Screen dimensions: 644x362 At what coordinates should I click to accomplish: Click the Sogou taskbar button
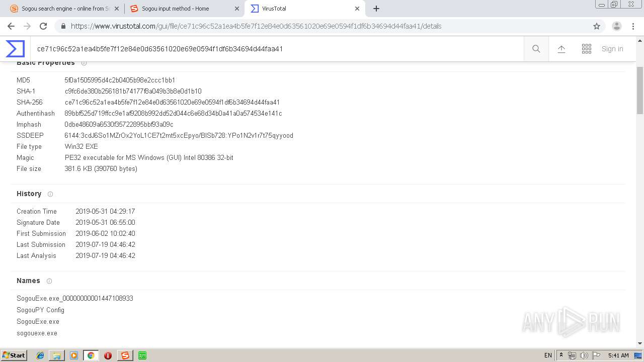click(125, 355)
